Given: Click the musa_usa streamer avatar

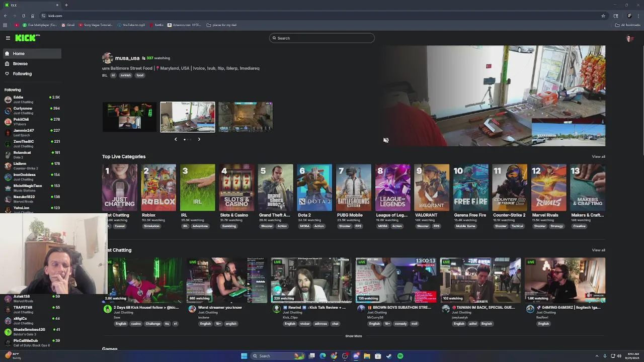Looking at the screenshot, I should tap(107, 58).
